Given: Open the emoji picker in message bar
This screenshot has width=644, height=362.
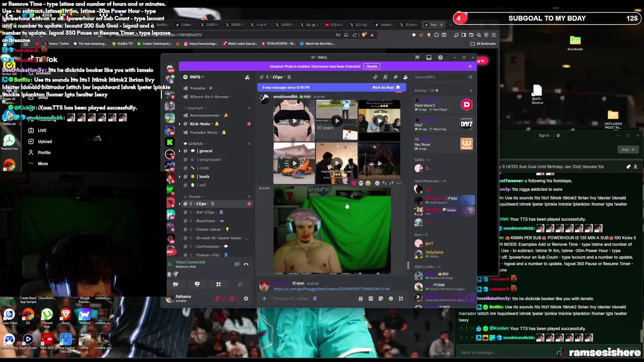Looking at the screenshot, I should point(391,299).
